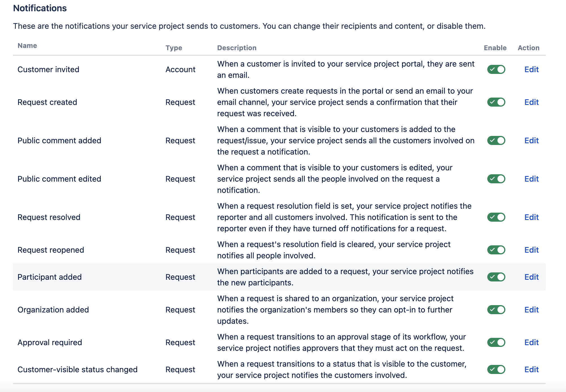566x392 pixels.
Task: Open Edit for Request reopened
Action: coord(531,250)
